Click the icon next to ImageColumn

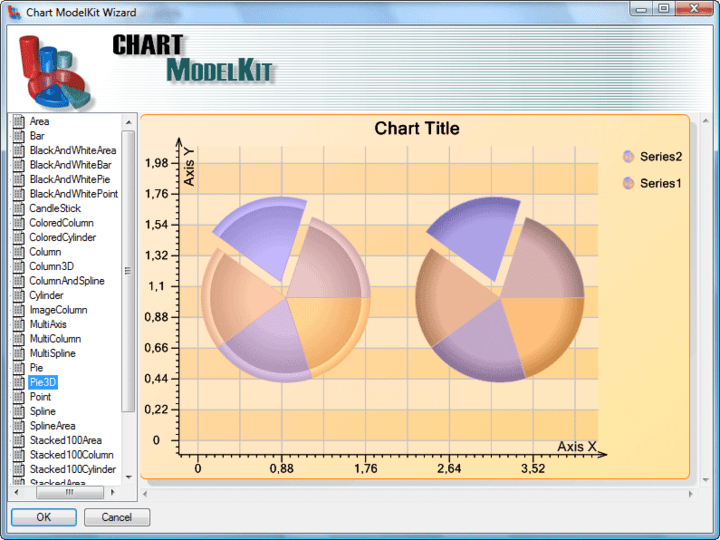click(x=19, y=310)
